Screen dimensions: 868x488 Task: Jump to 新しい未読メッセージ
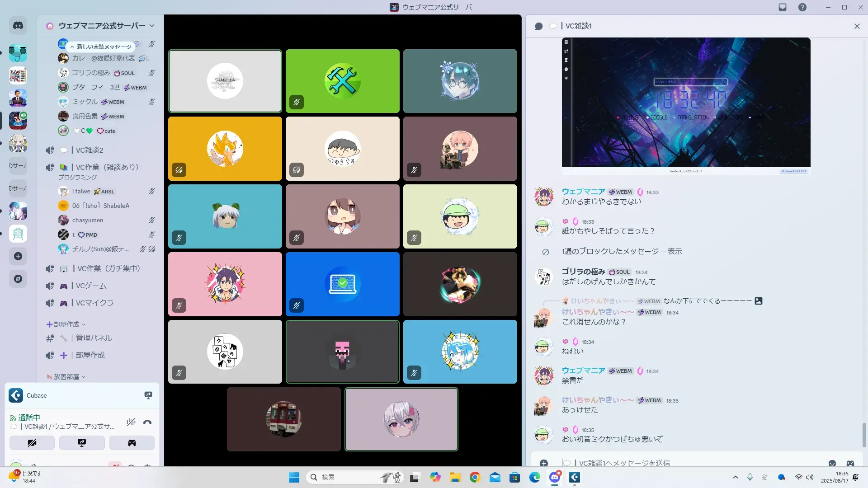click(101, 47)
